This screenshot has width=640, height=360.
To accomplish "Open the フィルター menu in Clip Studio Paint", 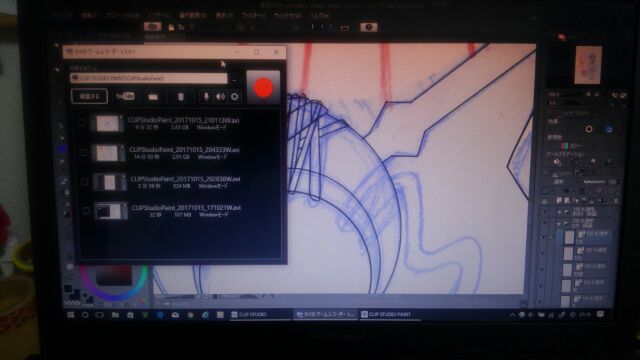I will click(253, 16).
